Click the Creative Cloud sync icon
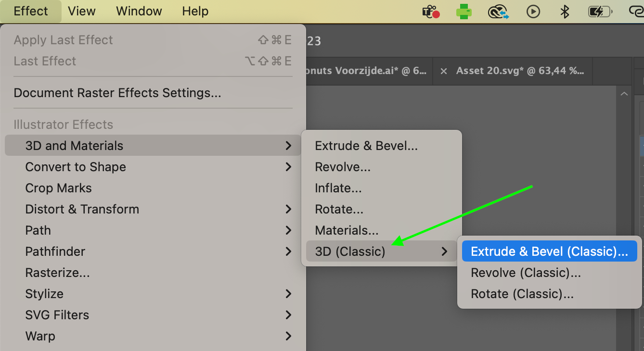 [498, 12]
